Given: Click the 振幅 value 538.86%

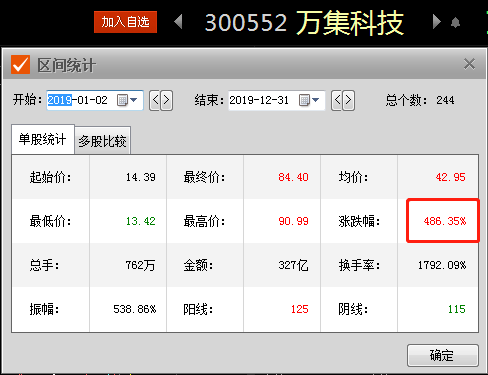Looking at the screenshot, I should (135, 309).
